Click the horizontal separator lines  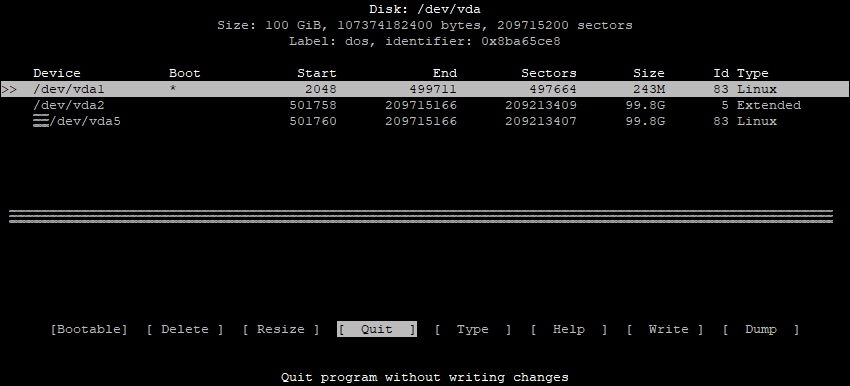(421, 216)
